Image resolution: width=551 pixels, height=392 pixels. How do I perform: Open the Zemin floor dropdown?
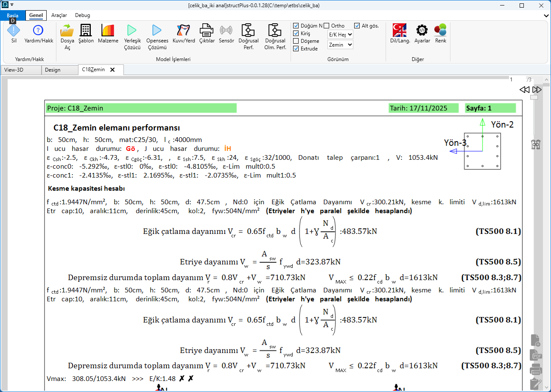tap(340, 44)
